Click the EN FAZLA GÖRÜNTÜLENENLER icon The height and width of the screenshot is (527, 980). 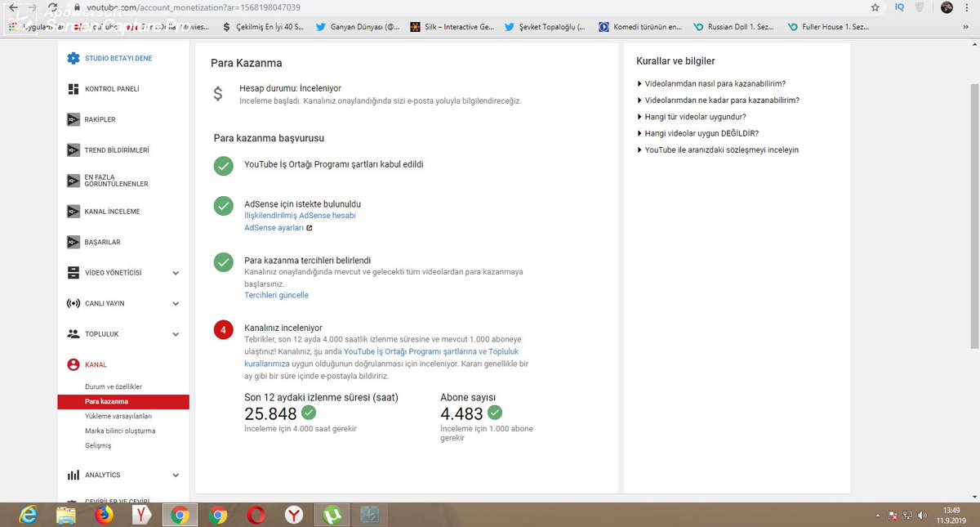click(x=73, y=181)
